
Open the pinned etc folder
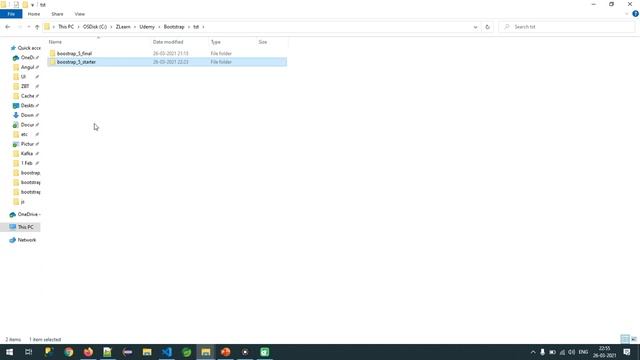(x=25, y=134)
